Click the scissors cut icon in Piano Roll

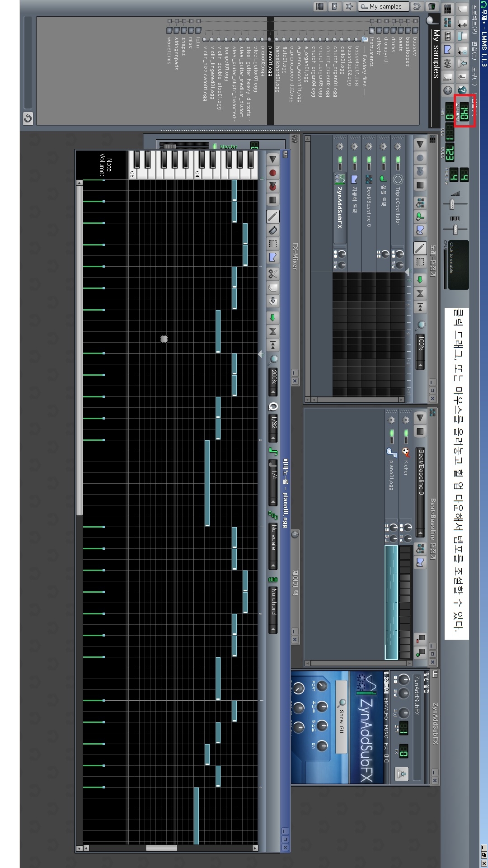tap(273, 274)
